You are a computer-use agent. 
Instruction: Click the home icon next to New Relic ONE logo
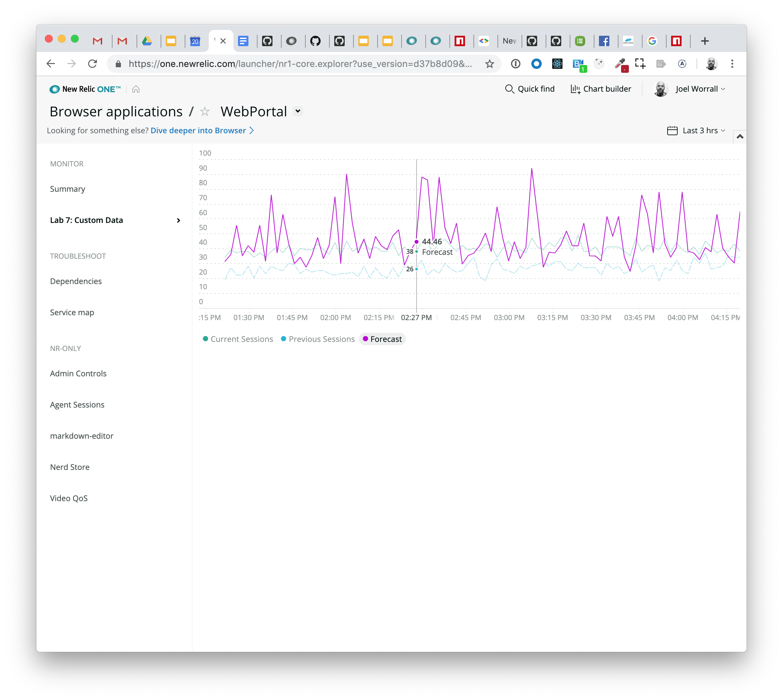point(136,89)
